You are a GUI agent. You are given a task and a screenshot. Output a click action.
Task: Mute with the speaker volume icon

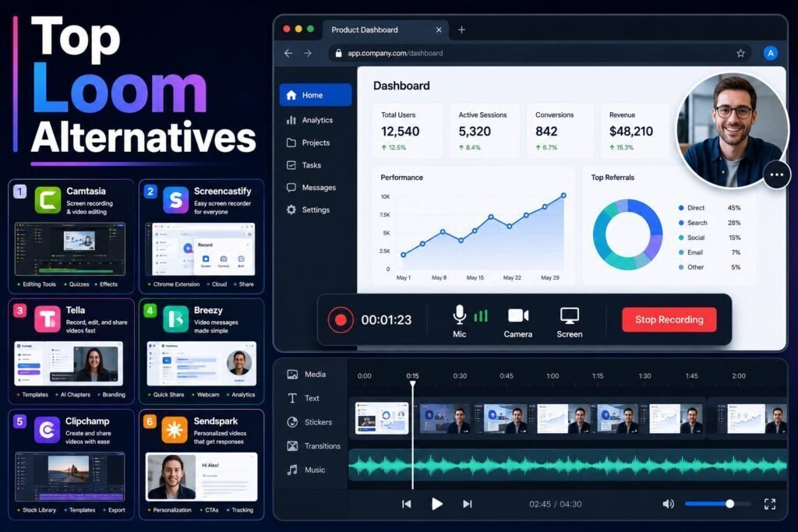tap(668, 504)
